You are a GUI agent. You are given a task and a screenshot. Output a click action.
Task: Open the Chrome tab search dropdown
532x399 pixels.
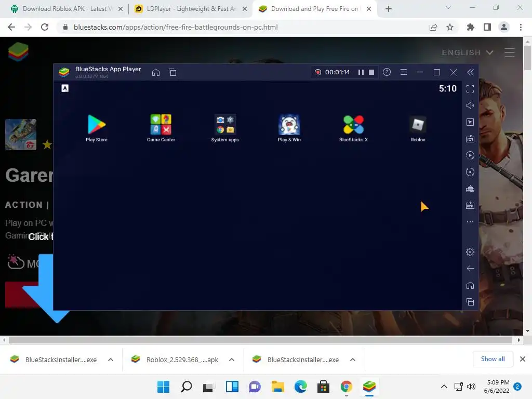tap(448, 7)
